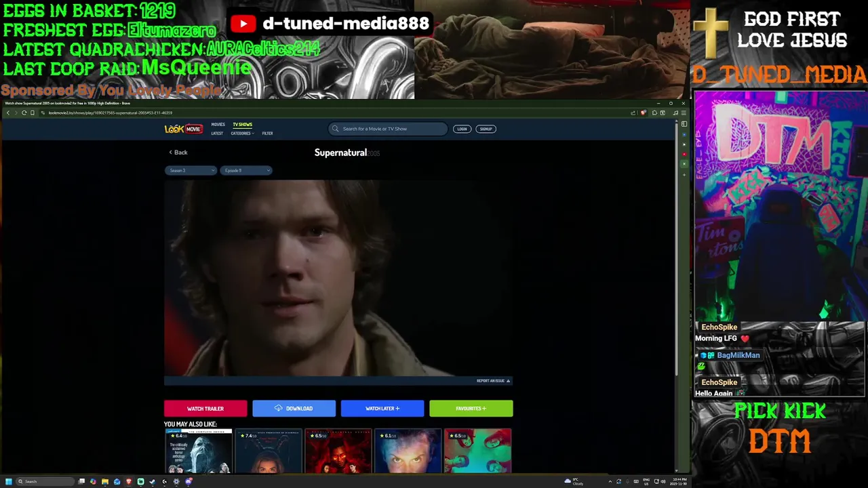Viewport: 868px width, 488px height.
Task: Open the Brave hamburger menu
Action: tap(684, 113)
